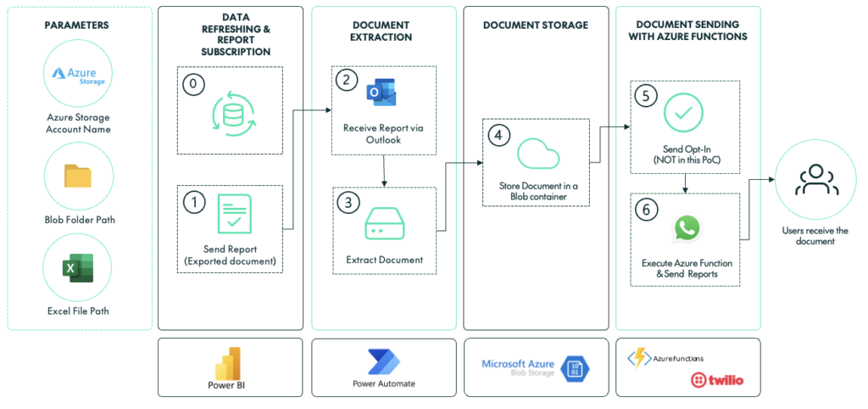The height and width of the screenshot is (409, 868).
Task: Click the "Azure Storage Account Name" label
Action: point(78,124)
